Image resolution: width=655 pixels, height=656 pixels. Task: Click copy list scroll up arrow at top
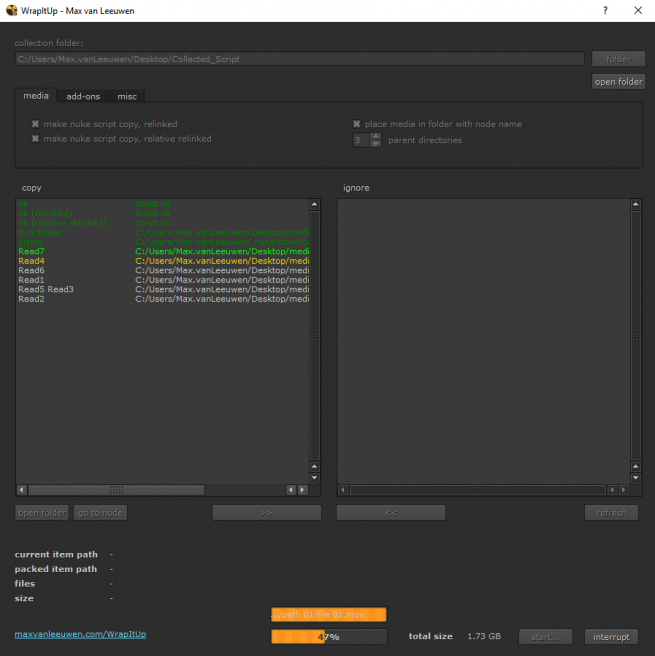(x=315, y=204)
